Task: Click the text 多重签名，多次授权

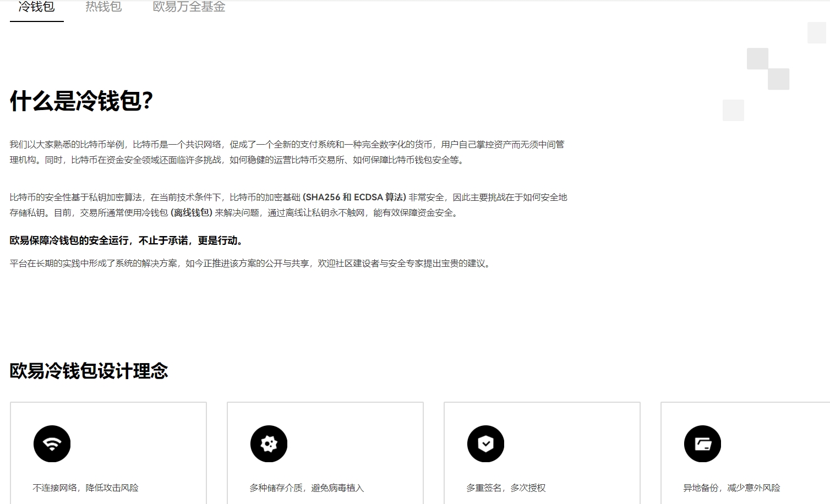Action: (506, 487)
